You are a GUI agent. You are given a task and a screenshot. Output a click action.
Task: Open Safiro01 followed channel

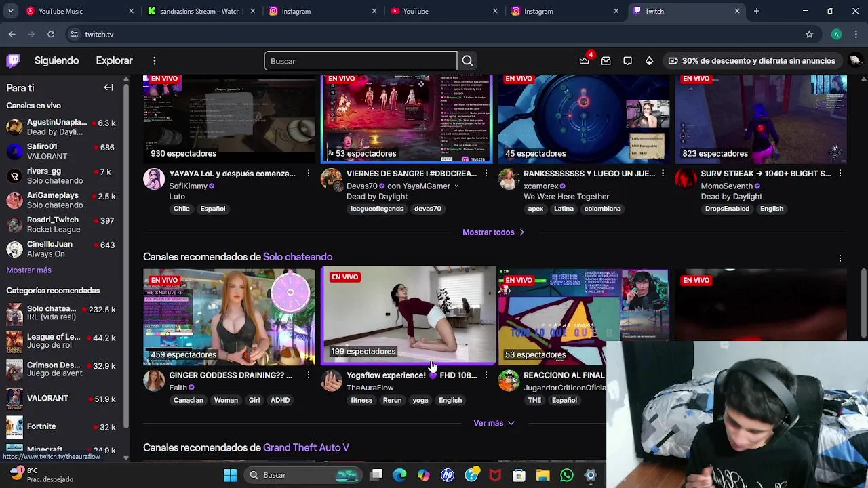(62, 151)
